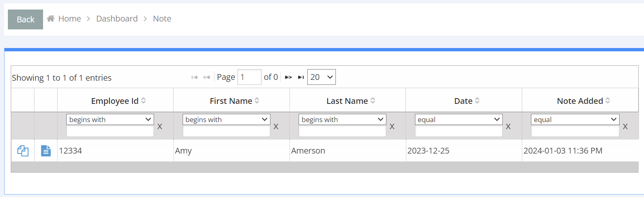Click the Back button
The width and height of the screenshot is (644, 197).
pos(25,19)
